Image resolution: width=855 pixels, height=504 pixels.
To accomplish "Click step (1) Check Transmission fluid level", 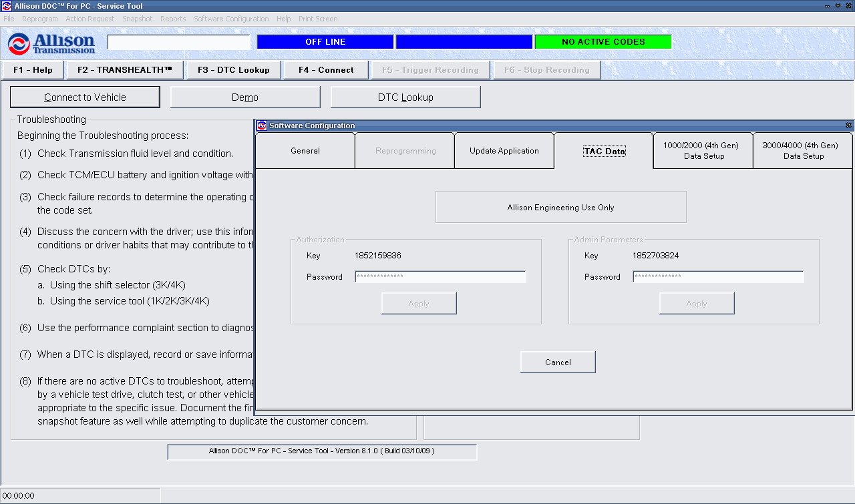I will [126, 154].
